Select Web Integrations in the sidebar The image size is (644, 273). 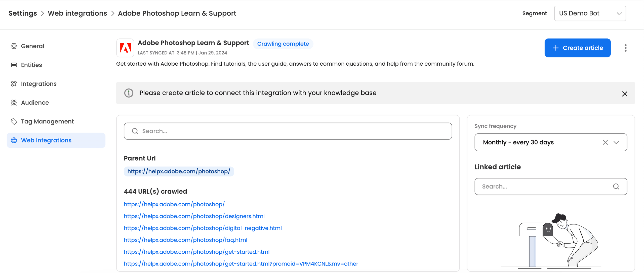(46, 140)
